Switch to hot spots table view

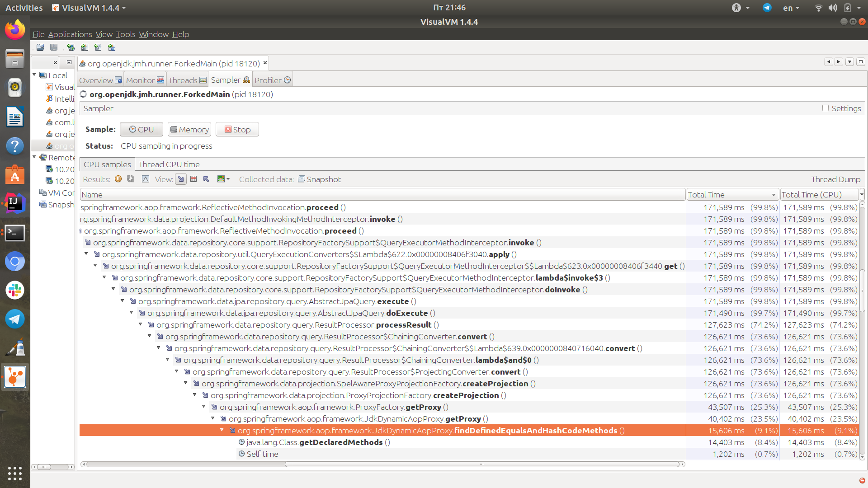point(193,179)
